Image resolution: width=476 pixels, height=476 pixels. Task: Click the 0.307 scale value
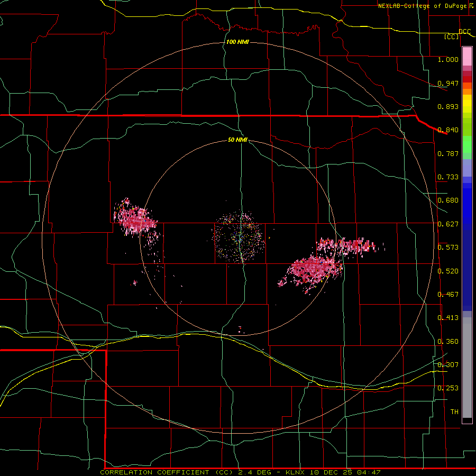point(448,365)
